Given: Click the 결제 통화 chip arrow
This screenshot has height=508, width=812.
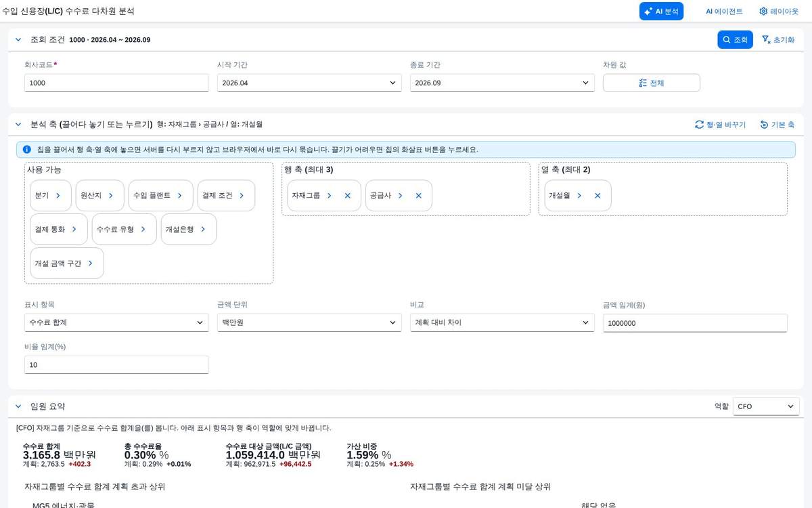Looking at the screenshot, I should click(74, 229).
